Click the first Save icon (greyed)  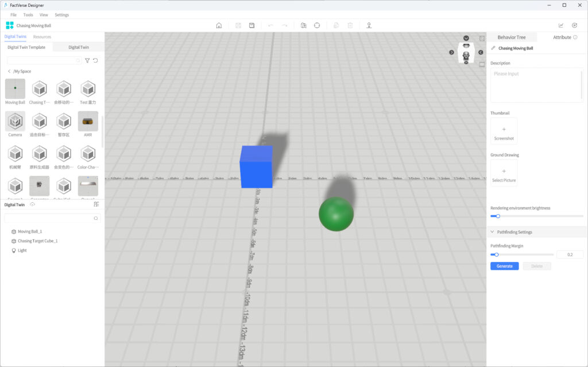[238, 25]
